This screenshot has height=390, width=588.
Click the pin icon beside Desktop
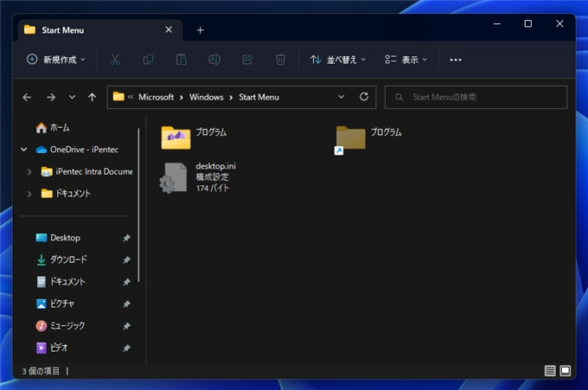[127, 238]
